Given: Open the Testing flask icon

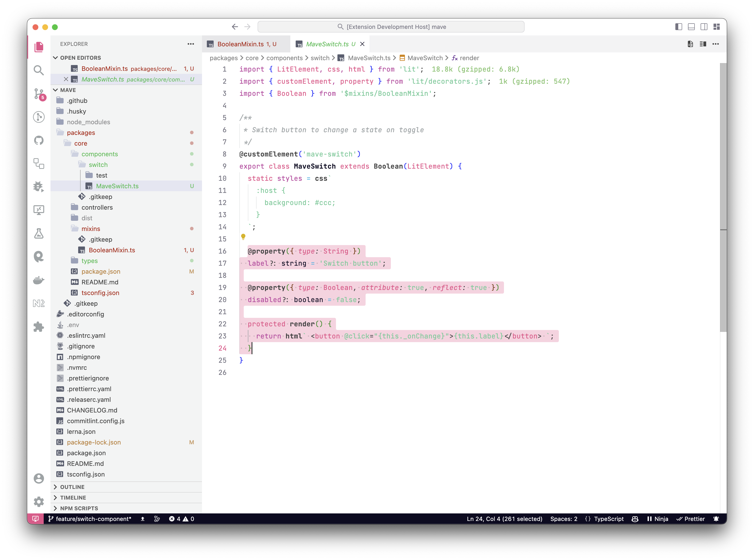Looking at the screenshot, I should (x=39, y=233).
